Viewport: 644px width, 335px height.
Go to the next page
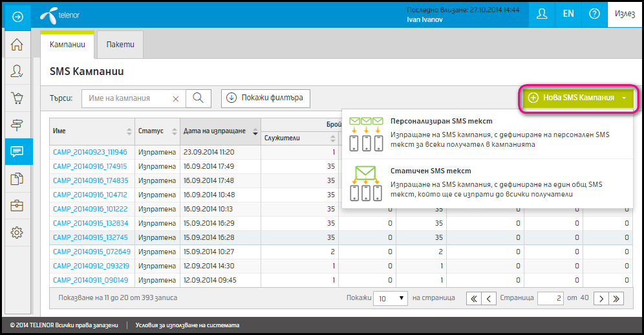click(601, 298)
